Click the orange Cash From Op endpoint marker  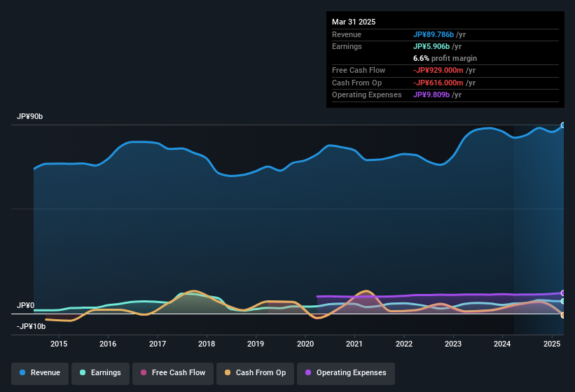pos(563,315)
